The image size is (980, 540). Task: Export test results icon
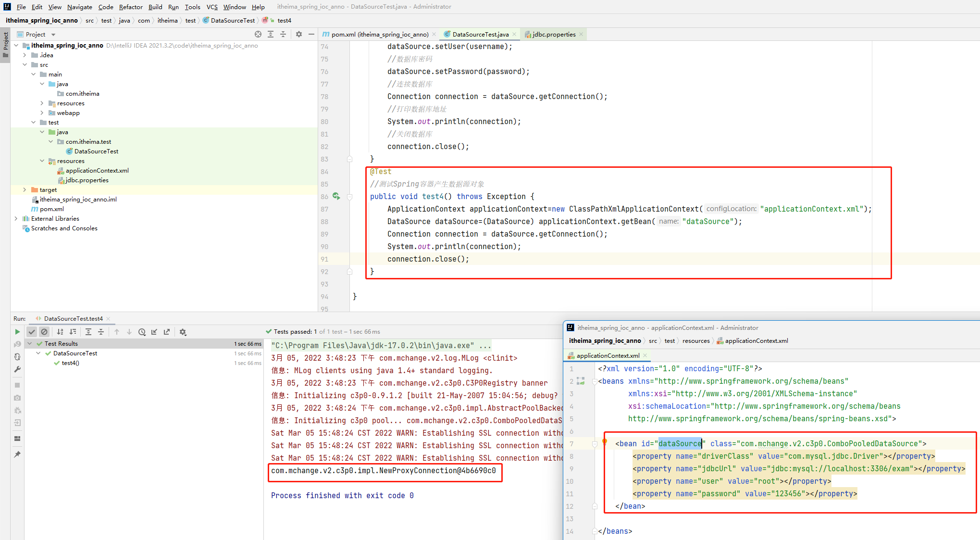pos(167,332)
